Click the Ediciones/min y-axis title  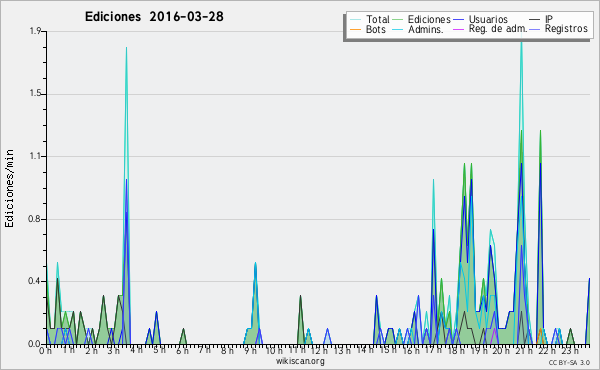click(x=9, y=188)
